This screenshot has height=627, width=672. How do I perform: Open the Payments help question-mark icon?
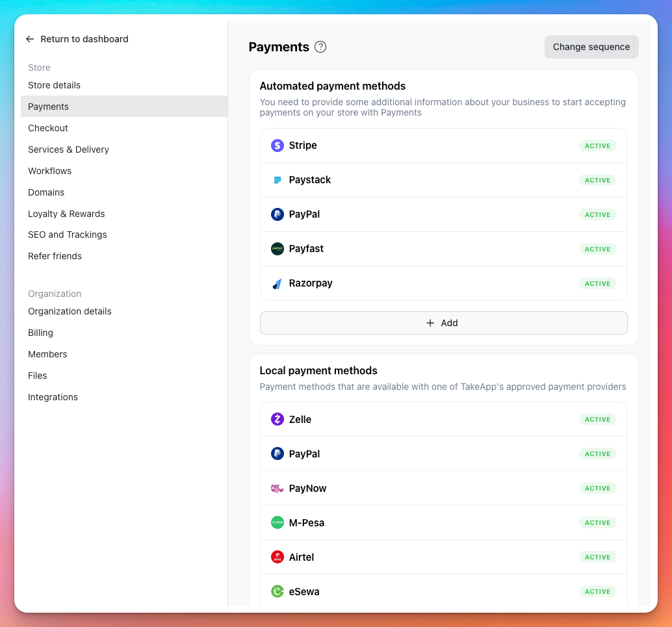pyautogui.click(x=320, y=47)
